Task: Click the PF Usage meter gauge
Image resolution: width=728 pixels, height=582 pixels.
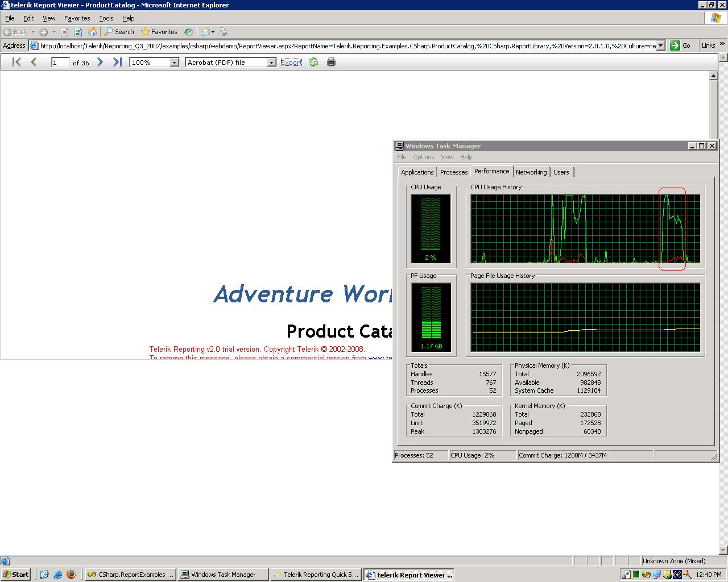Action: click(x=431, y=317)
